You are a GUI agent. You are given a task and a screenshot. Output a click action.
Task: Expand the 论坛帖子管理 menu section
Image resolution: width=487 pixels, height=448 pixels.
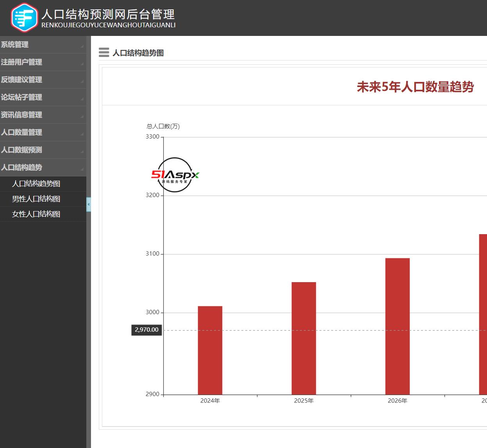coord(43,97)
